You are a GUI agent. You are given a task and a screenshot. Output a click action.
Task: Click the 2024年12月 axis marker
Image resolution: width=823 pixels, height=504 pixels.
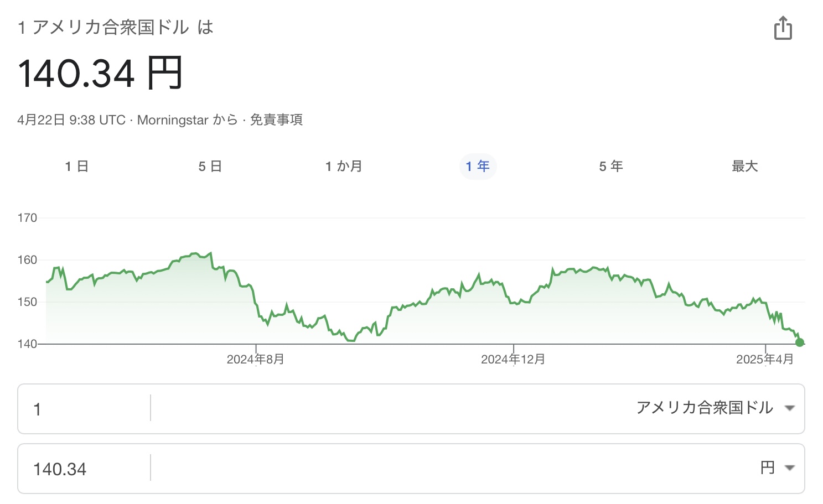click(x=513, y=359)
